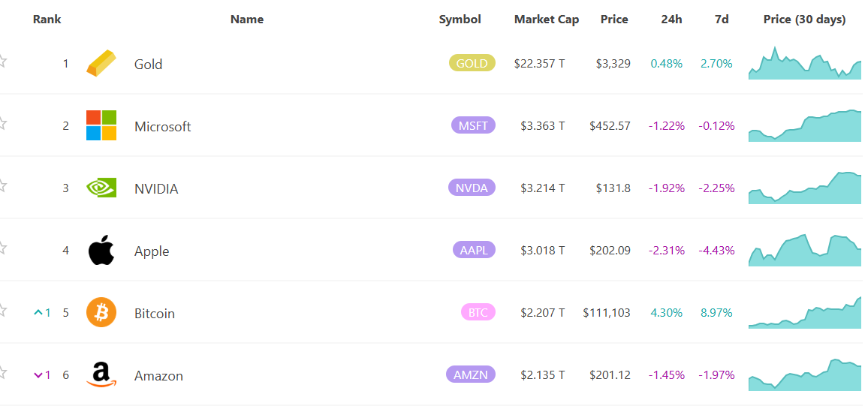The image size is (868, 406).
Task: Toggle favorite star for Gold row
Action: tap(2, 61)
